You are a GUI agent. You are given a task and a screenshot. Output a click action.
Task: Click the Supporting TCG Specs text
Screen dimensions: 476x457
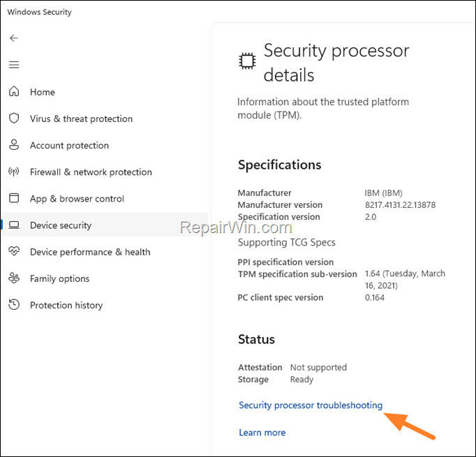point(287,243)
